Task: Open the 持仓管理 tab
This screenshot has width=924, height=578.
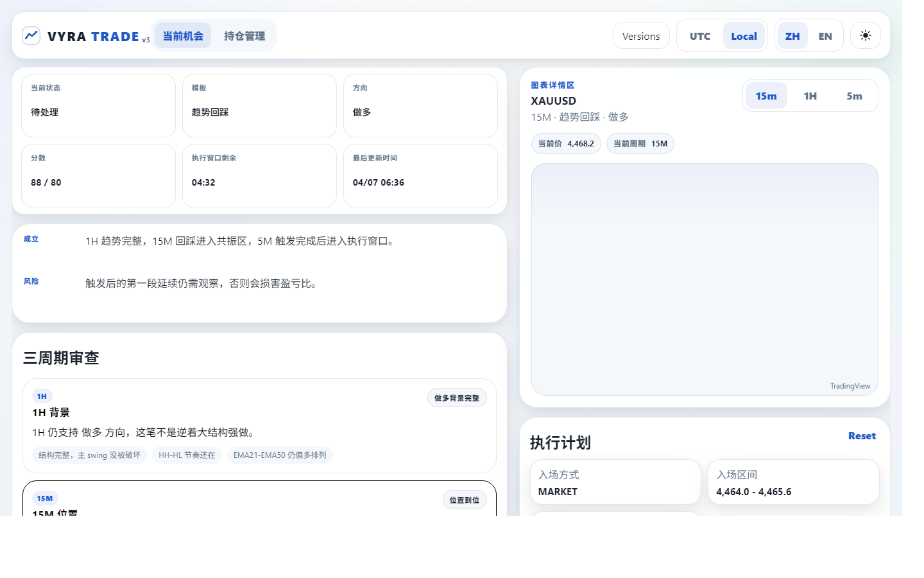Action: click(x=244, y=36)
